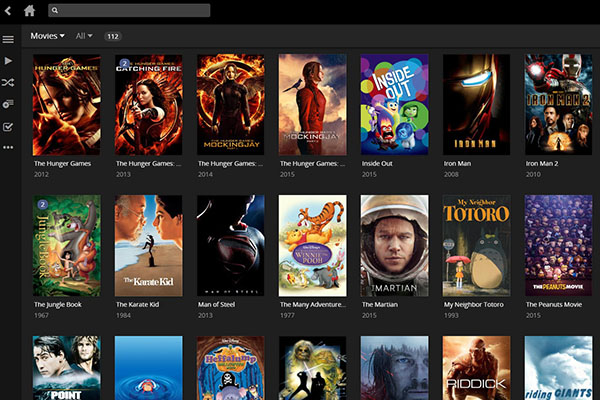The image size is (600, 400).
Task: Open The Hunger Games 2012 poster
Action: (x=67, y=105)
